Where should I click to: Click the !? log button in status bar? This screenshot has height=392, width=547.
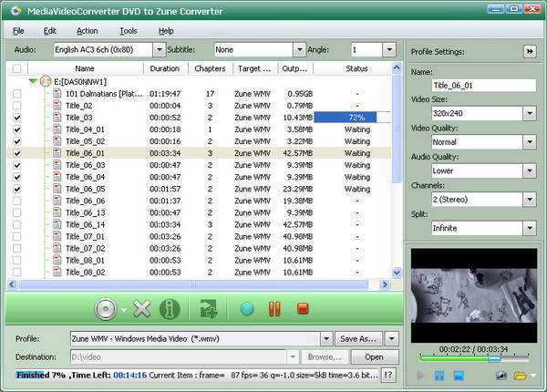[x=388, y=376]
